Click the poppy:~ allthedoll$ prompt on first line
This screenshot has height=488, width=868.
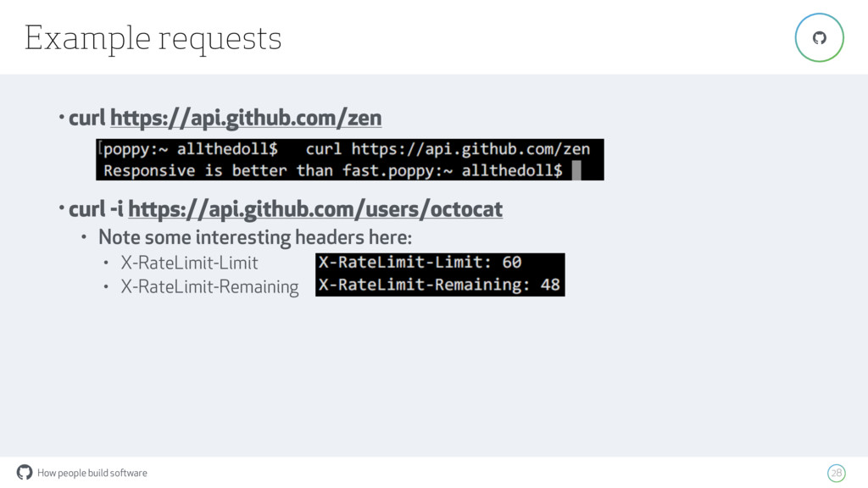tap(191, 149)
